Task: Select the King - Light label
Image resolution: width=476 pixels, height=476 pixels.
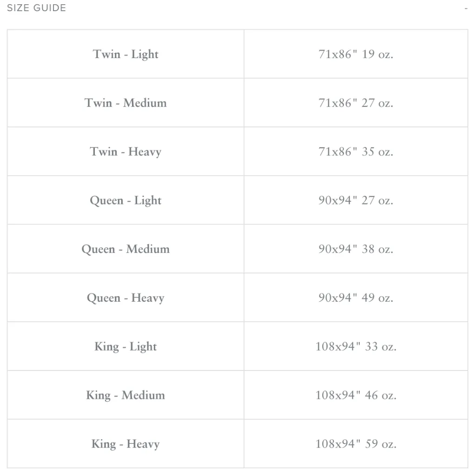Action: pos(126,347)
